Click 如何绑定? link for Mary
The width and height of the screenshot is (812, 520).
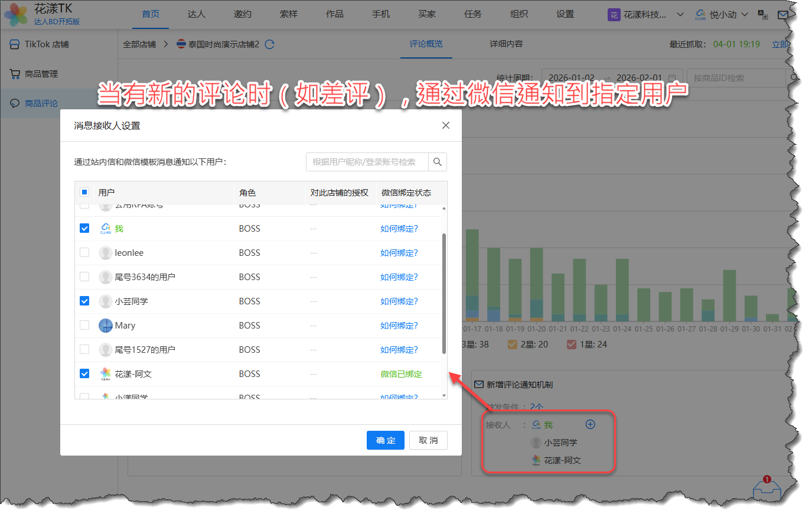pyautogui.click(x=399, y=326)
